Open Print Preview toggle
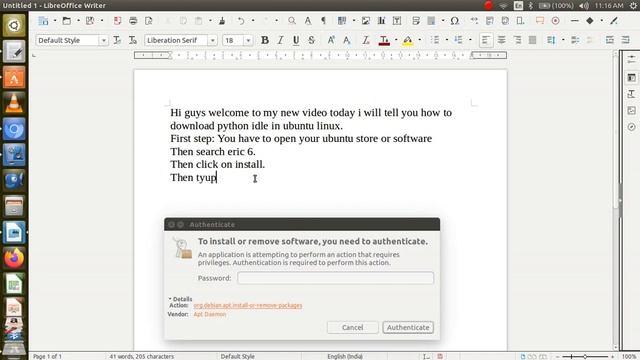 coord(149,21)
